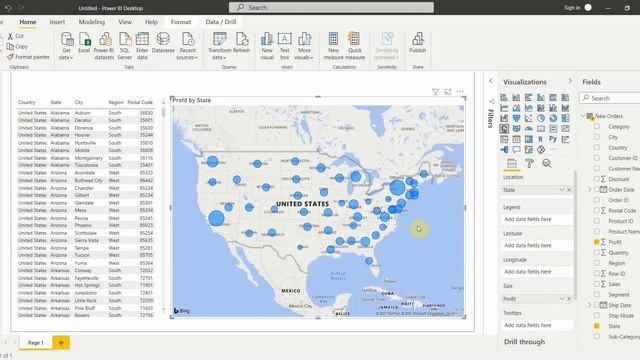Switch to the Insert ribbon tab
This screenshot has width=640, height=360.
(57, 22)
